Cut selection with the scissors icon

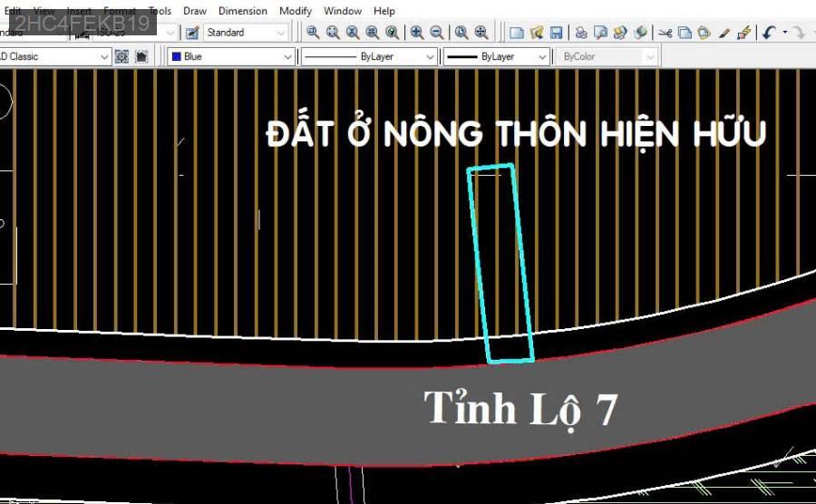(665, 33)
